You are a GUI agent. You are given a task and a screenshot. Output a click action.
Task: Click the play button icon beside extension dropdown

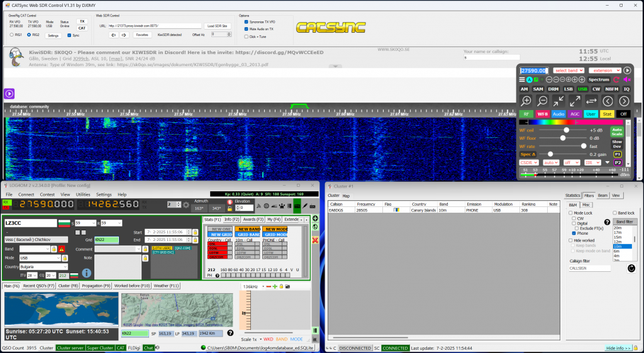[x=627, y=70]
